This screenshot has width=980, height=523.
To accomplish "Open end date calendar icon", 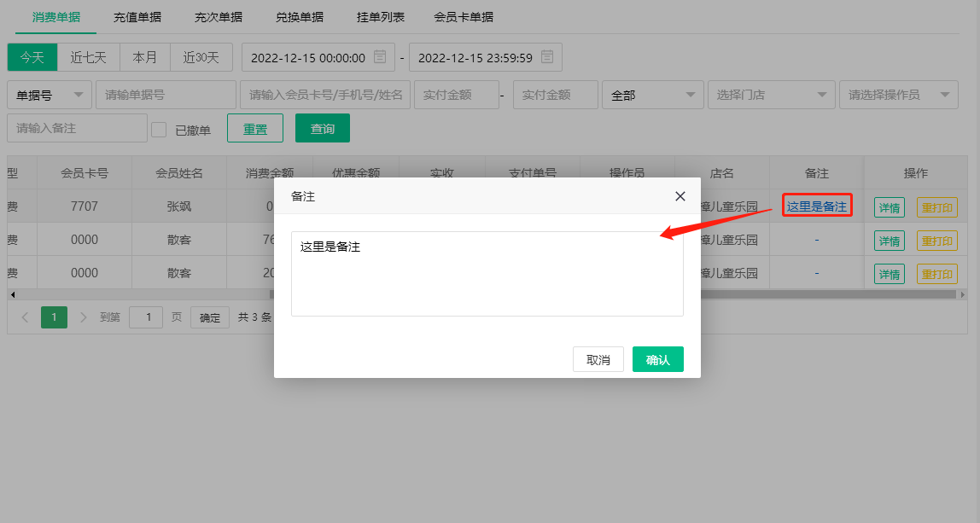I will (x=547, y=57).
